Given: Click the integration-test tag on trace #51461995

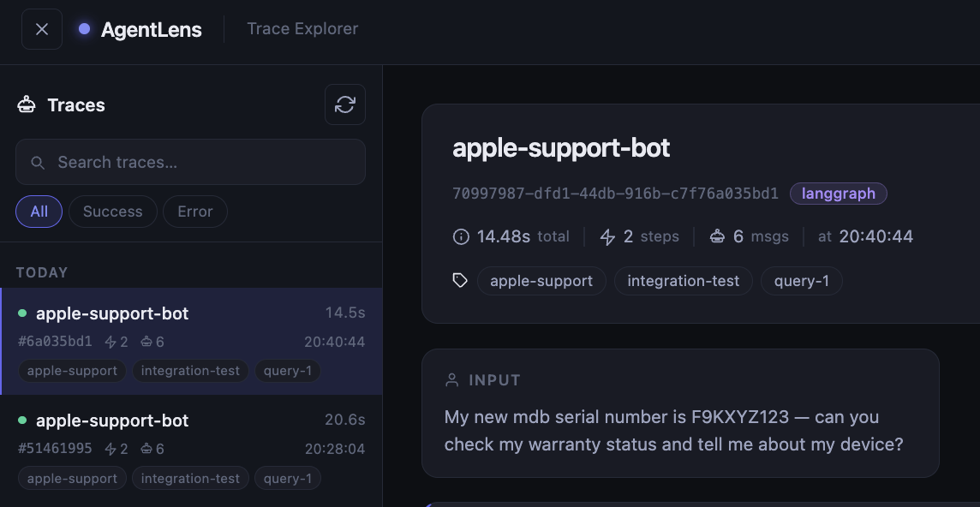Looking at the screenshot, I should (191, 478).
